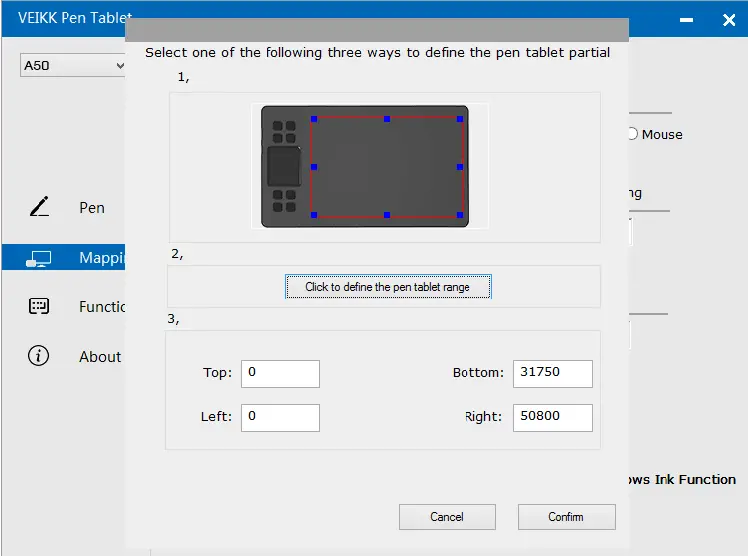Click to define the pen tablet range
Image resolution: width=748 pixels, height=556 pixels.
388,287
